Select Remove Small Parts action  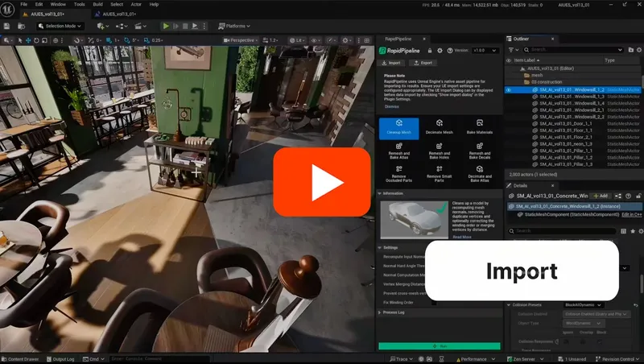[439, 174]
